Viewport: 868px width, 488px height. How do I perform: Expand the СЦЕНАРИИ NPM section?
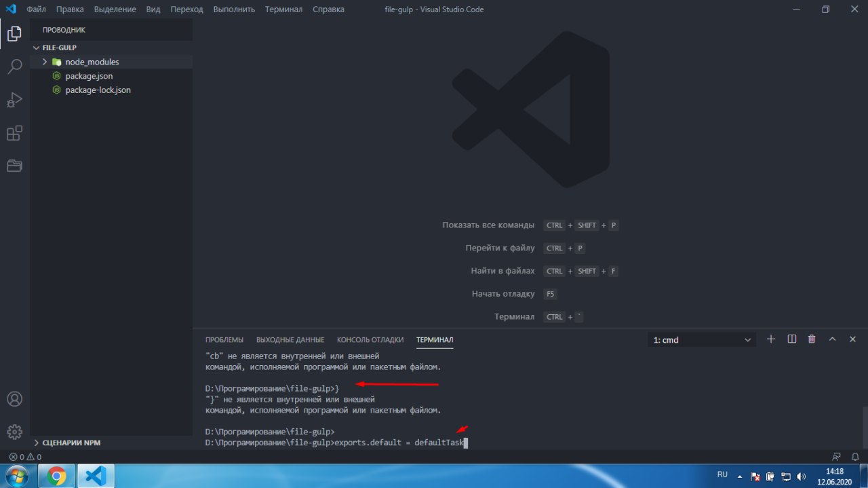[111, 443]
